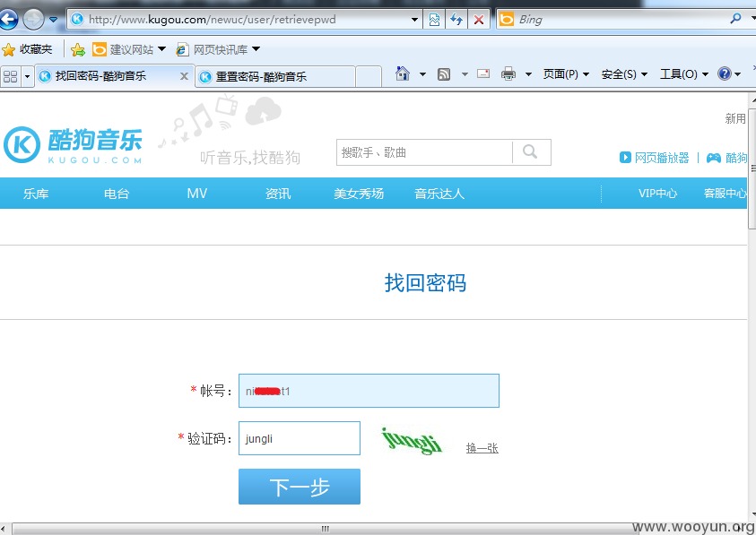Click the Home page icon
Viewport: 756px width, 535px height.
[403, 73]
